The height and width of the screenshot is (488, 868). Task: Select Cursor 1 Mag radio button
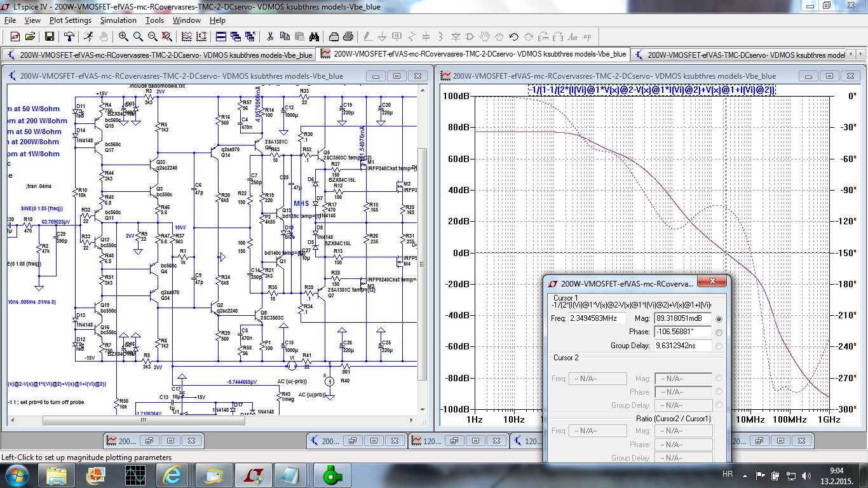tap(719, 319)
